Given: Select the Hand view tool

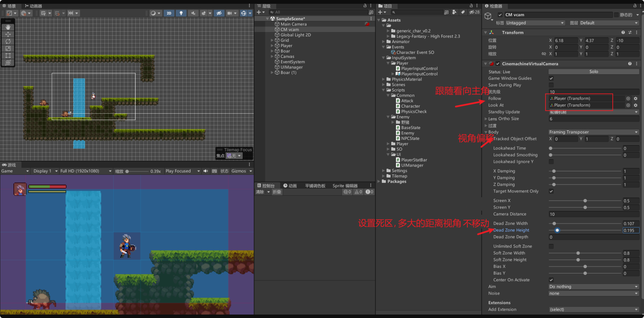Looking at the screenshot, I should coord(8,27).
